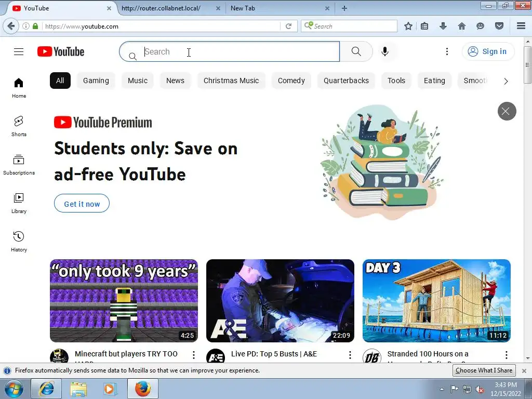The height and width of the screenshot is (399, 532).
Task: Open Subscriptions in the sidebar
Action: pyautogui.click(x=19, y=165)
